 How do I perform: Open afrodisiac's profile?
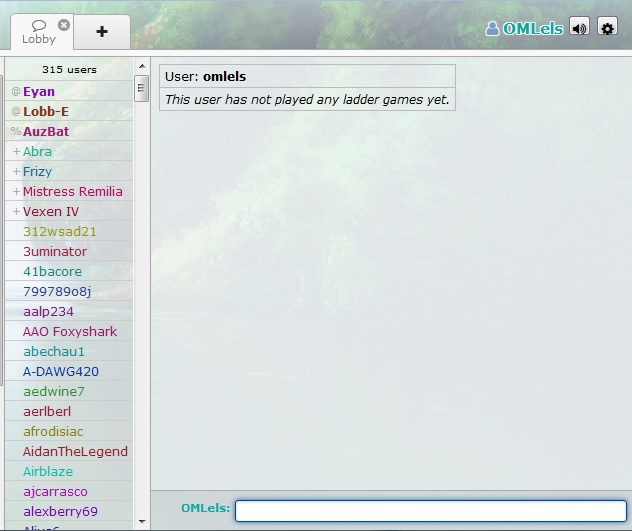pos(69,431)
